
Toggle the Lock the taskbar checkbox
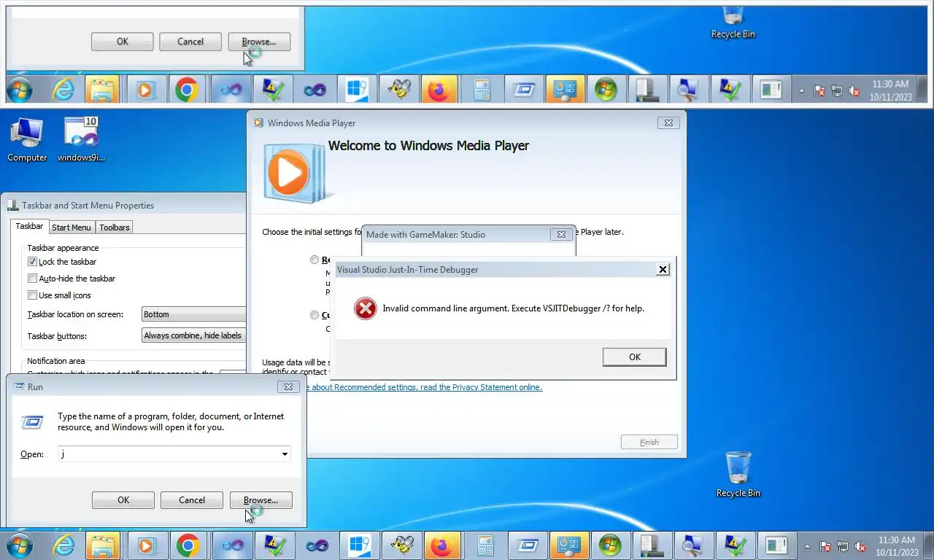coord(32,262)
